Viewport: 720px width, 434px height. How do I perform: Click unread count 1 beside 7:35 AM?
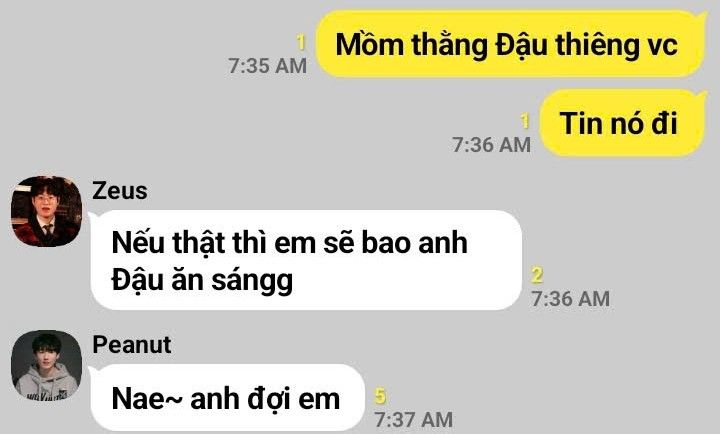(301, 43)
